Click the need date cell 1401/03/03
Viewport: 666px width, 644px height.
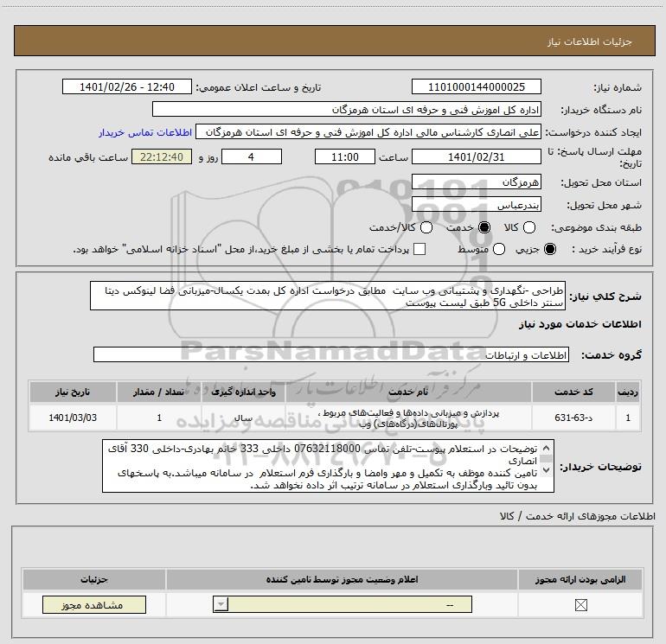click(73, 418)
